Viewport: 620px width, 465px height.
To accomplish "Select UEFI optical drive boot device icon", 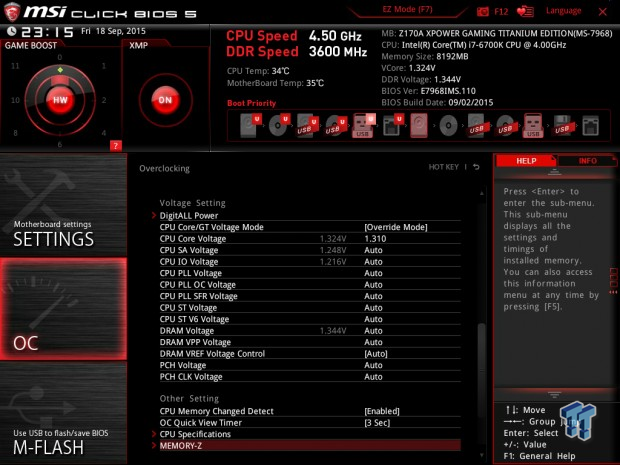I will tap(279, 125).
